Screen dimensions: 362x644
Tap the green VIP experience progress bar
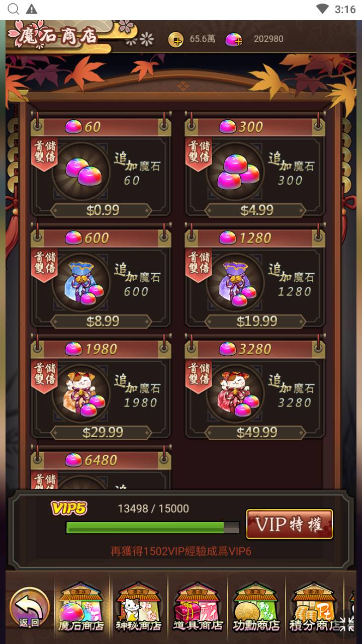(x=153, y=527)
